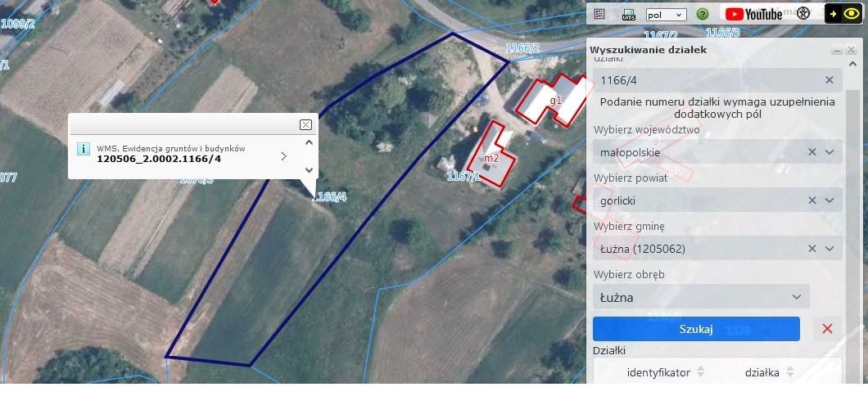Click the scrollbar up arrow in search panel
This screenshot has width=868, height=414.
852,63
